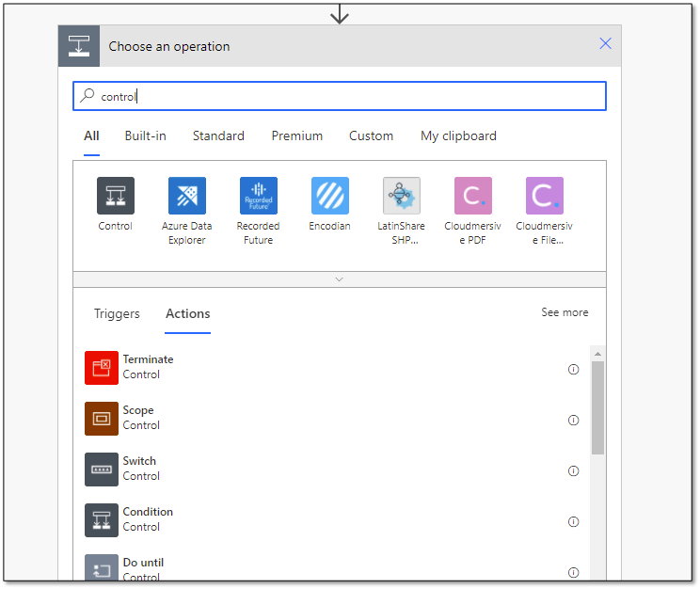
Task: Switch to the Built-in tab
Action: (x=146, y=135)
